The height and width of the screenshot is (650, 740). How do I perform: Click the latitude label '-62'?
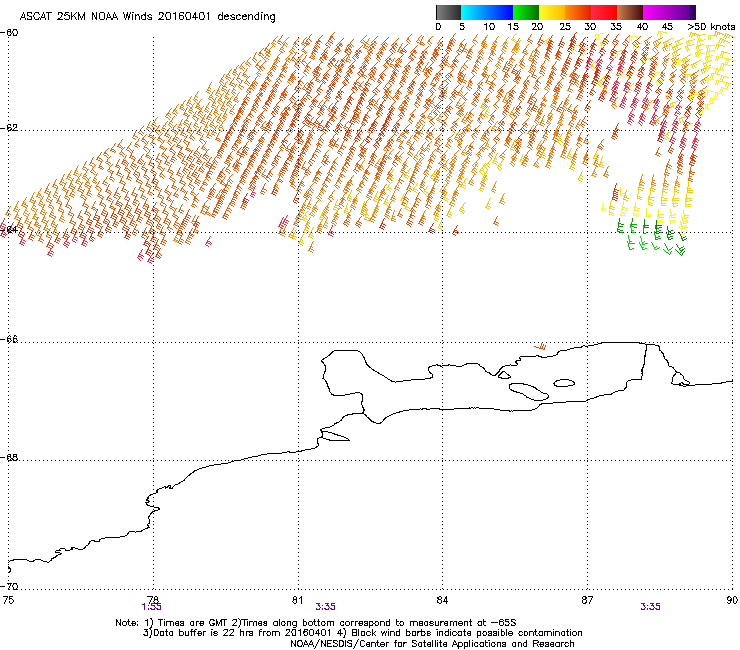[x=9, y=128]
